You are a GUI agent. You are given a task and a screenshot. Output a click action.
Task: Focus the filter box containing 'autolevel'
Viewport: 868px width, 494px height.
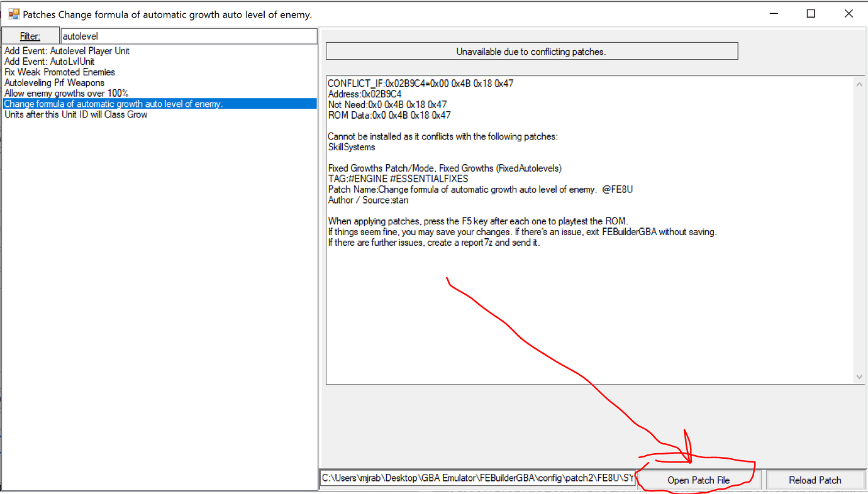click(x=188, y=36)
